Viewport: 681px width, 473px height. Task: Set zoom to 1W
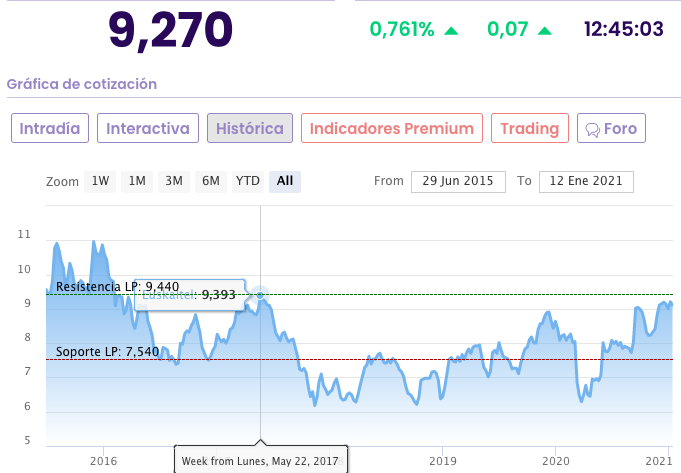(100, 181)
